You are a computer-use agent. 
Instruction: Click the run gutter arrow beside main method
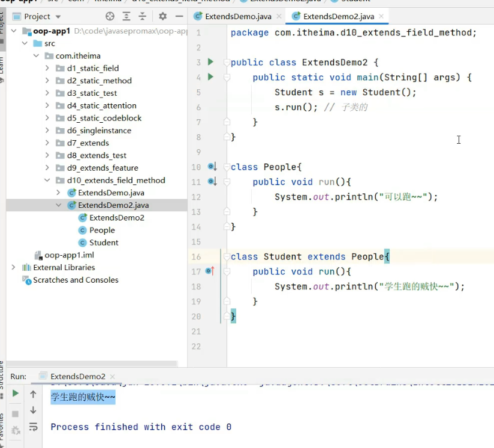point(210,77)
